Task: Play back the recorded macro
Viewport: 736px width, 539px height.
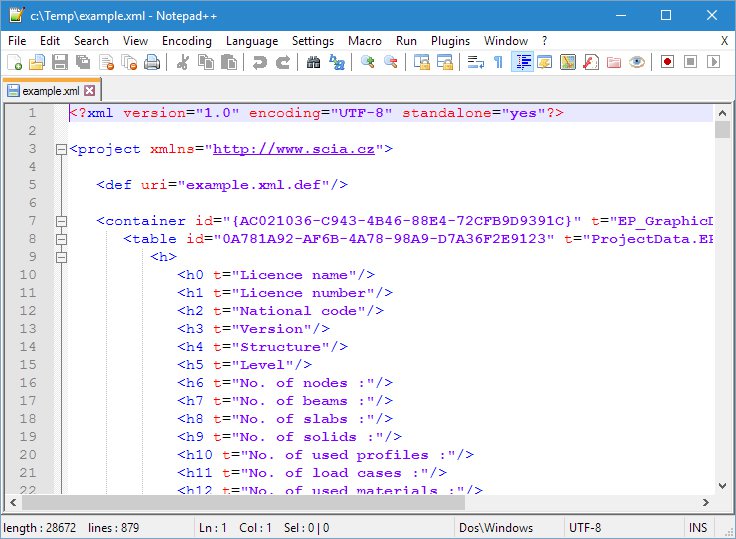Action: pos(713,62)
